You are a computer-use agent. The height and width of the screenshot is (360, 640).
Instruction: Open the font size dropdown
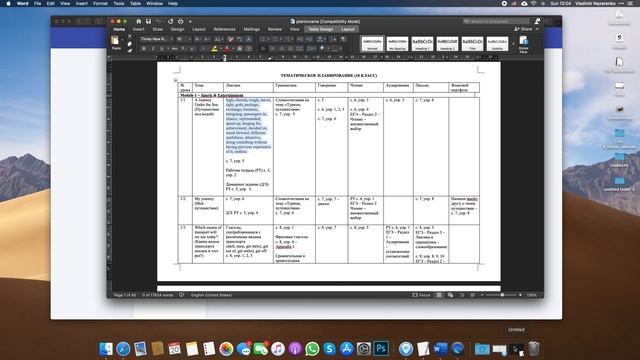(190, 39)
